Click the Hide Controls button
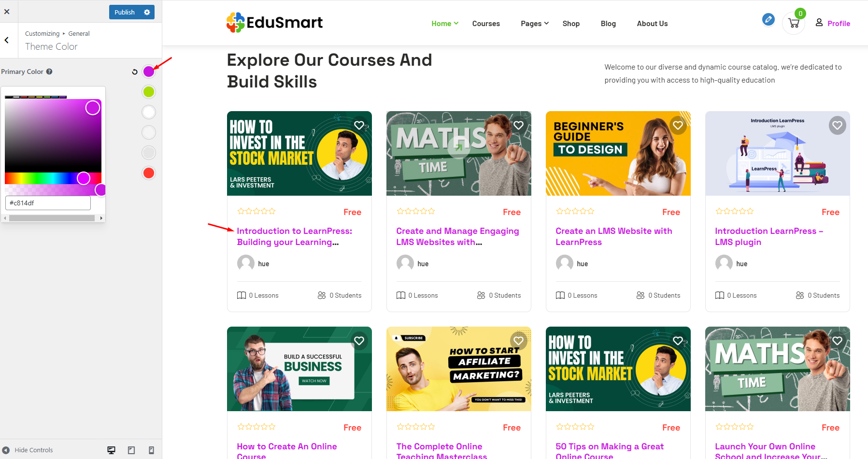 (x=28, y=450)
